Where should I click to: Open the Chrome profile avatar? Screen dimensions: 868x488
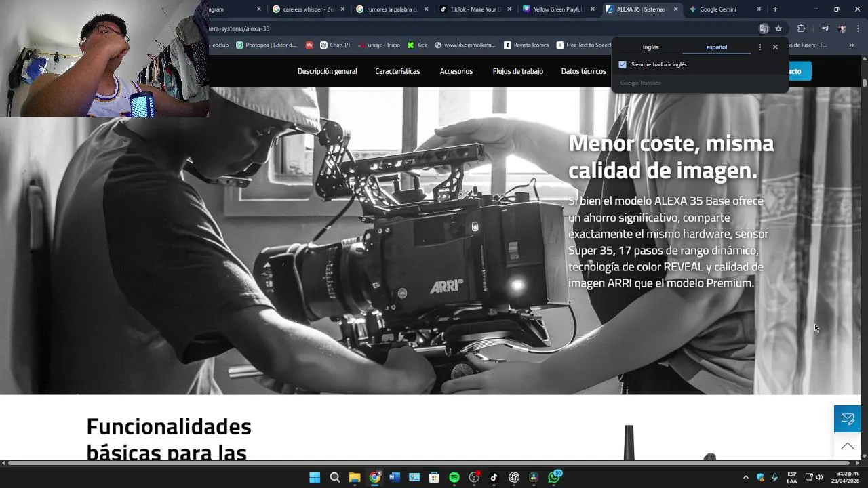tap(842, 28)
